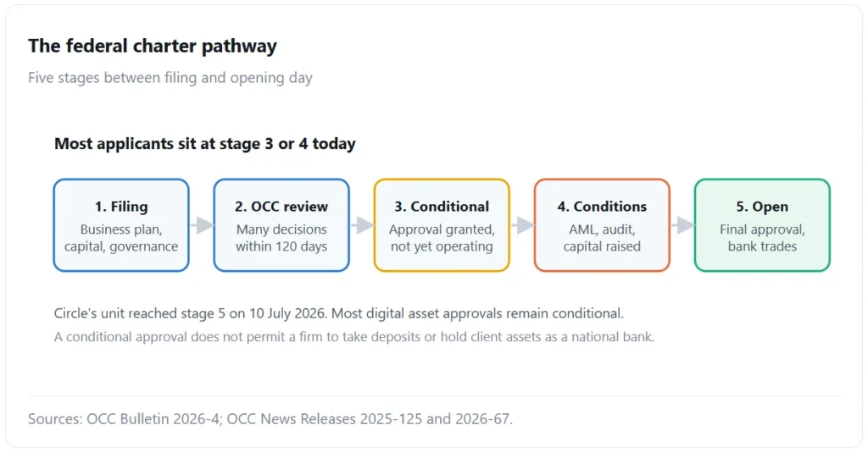Select the 1. Filing stage box
868x453 pixels.
coord(121,225)
